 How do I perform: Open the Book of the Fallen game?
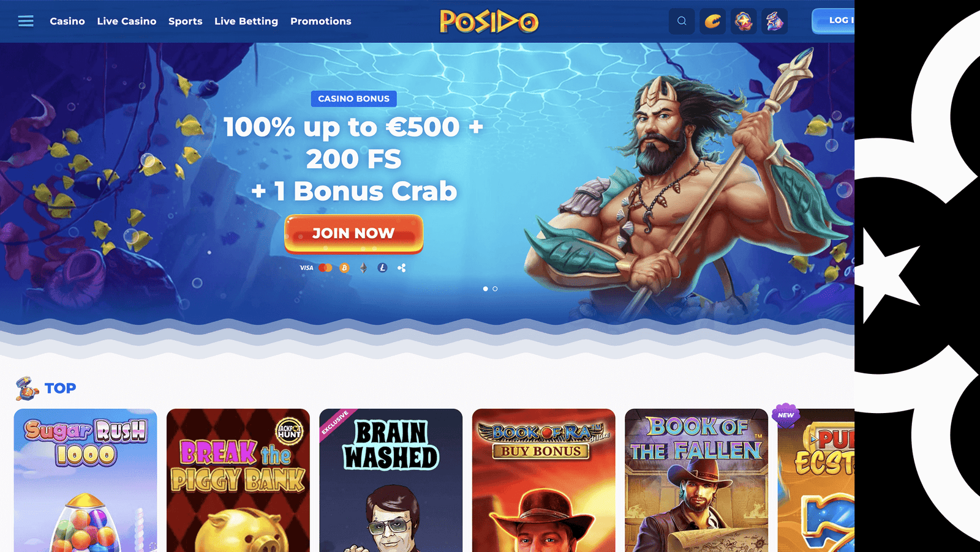pyautogui.click(x=696, y=480)
